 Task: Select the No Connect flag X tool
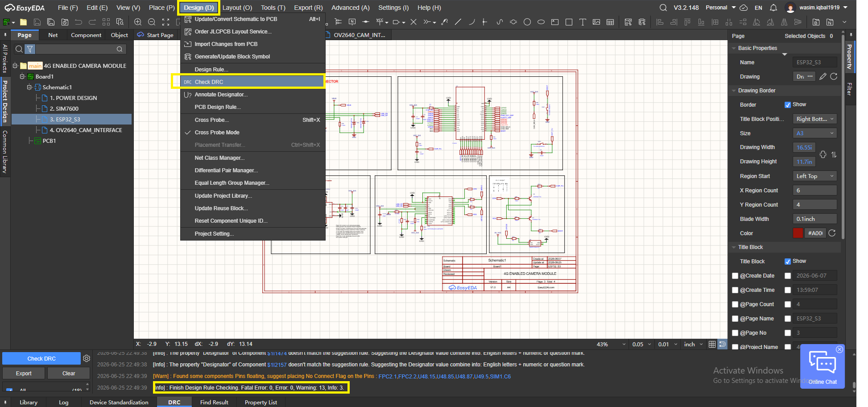click(413, 22)
